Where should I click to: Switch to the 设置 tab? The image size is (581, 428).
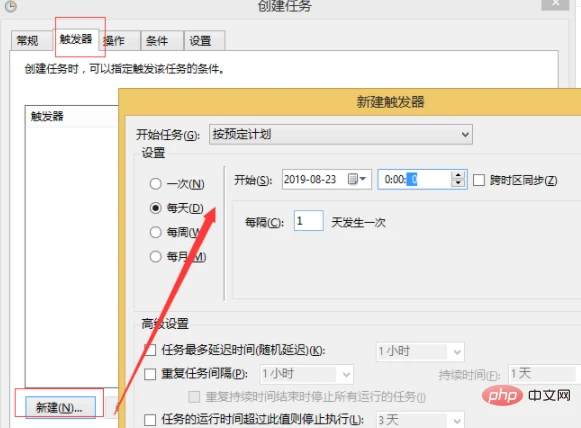tap(204, 40)
